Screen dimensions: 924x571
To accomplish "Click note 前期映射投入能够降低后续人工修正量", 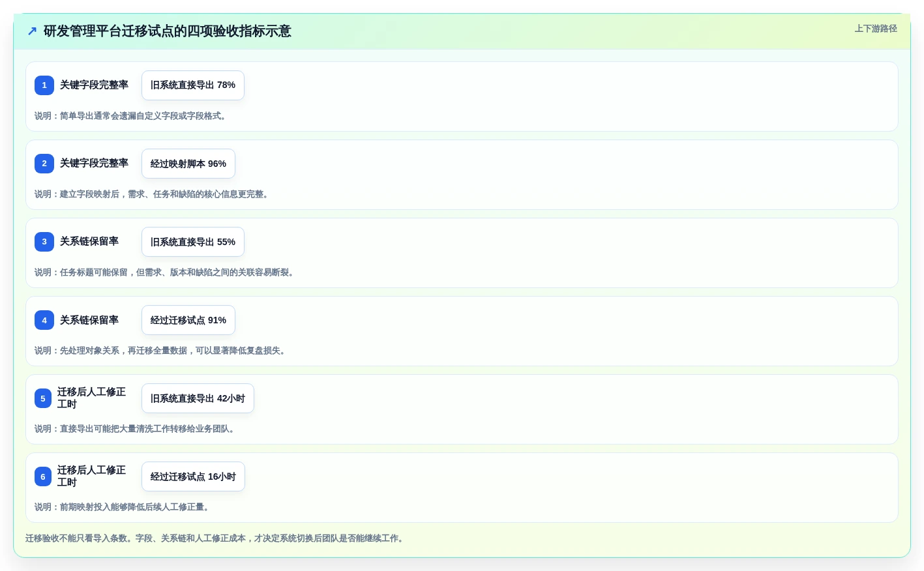I will click(x=122, y=507).
